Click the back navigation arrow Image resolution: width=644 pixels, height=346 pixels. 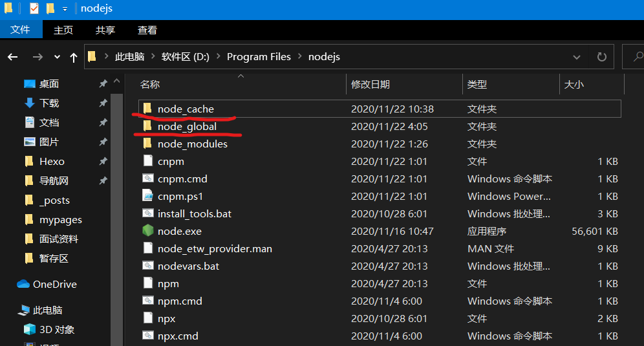tap(13, 58)
